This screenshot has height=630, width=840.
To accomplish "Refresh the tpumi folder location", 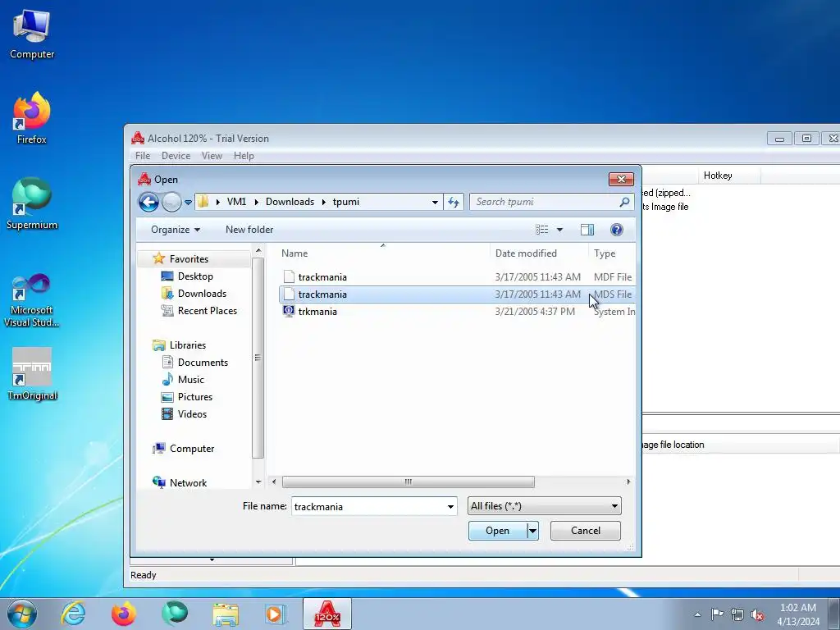I will pyautogui.click(x=453, y=202).
